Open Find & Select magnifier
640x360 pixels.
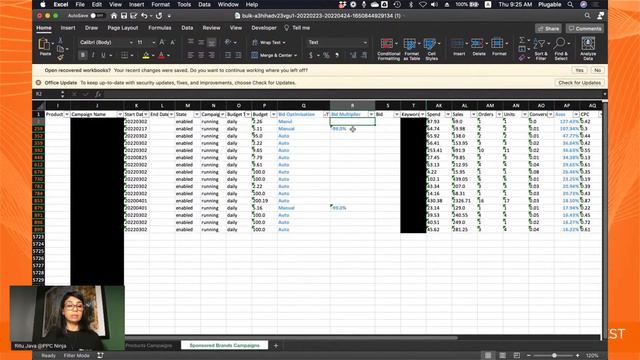561,48
